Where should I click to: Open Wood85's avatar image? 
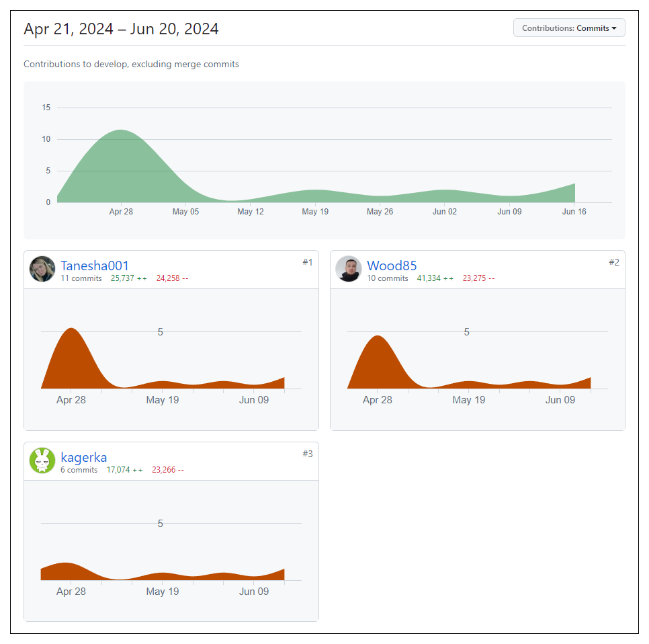(x=349, y=269)
